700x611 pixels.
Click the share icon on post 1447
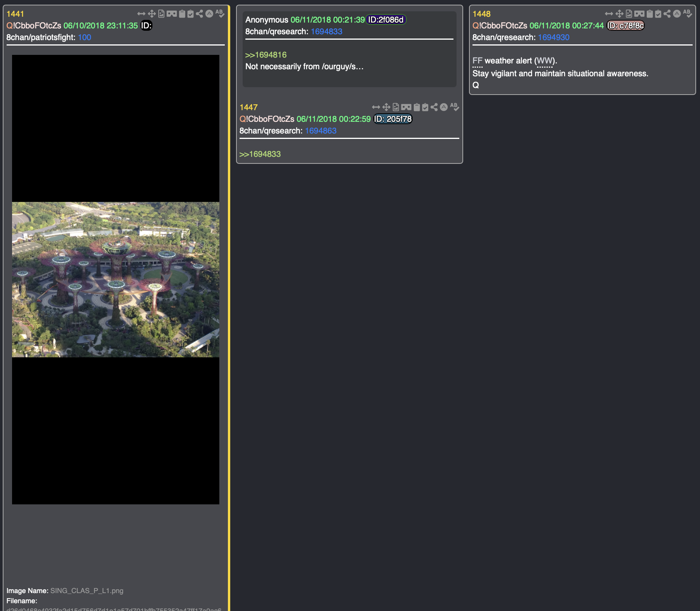(434, 107)
